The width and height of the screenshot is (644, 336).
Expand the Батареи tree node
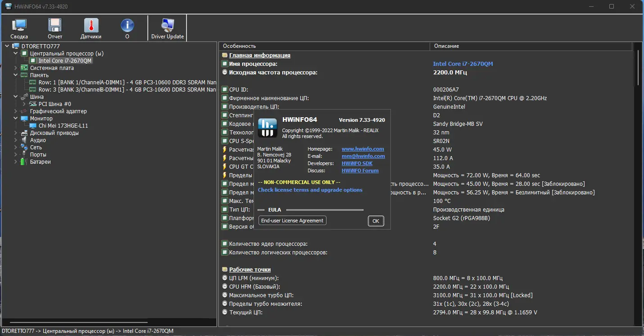click(x=16, y=161)
